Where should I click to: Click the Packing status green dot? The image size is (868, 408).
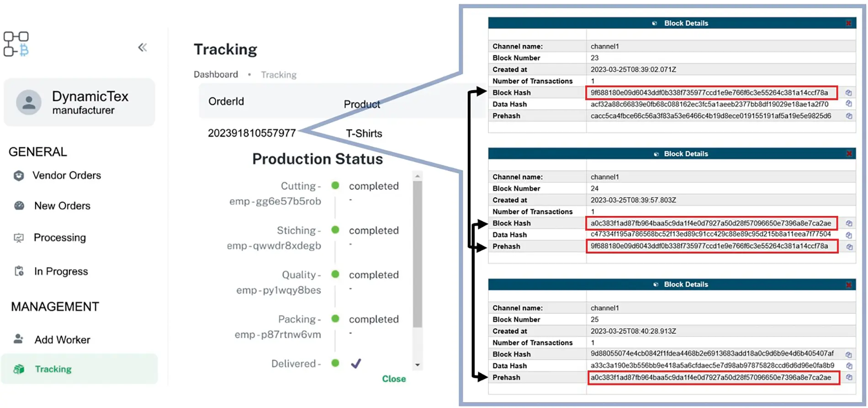point(335,318)
